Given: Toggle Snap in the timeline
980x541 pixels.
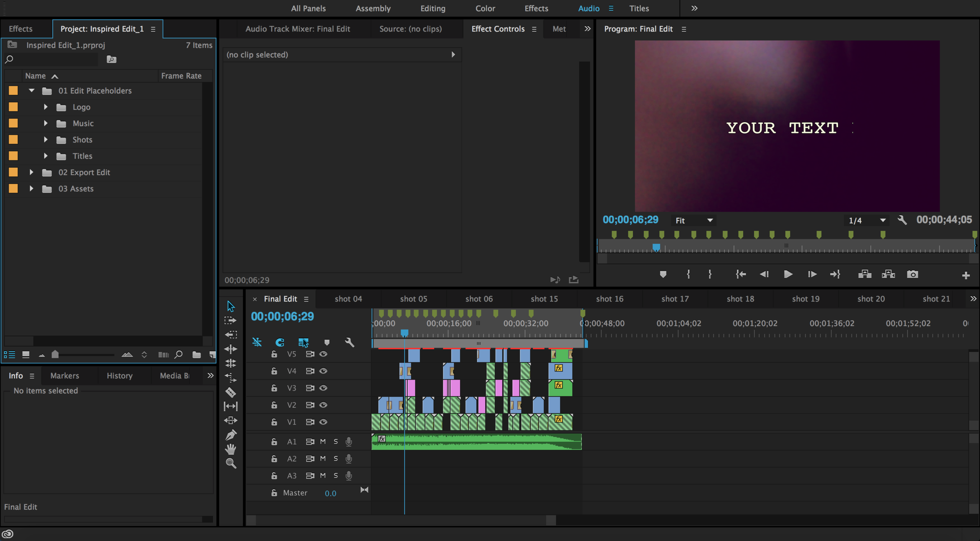Looking at the screenshot, I should [257, 342].
